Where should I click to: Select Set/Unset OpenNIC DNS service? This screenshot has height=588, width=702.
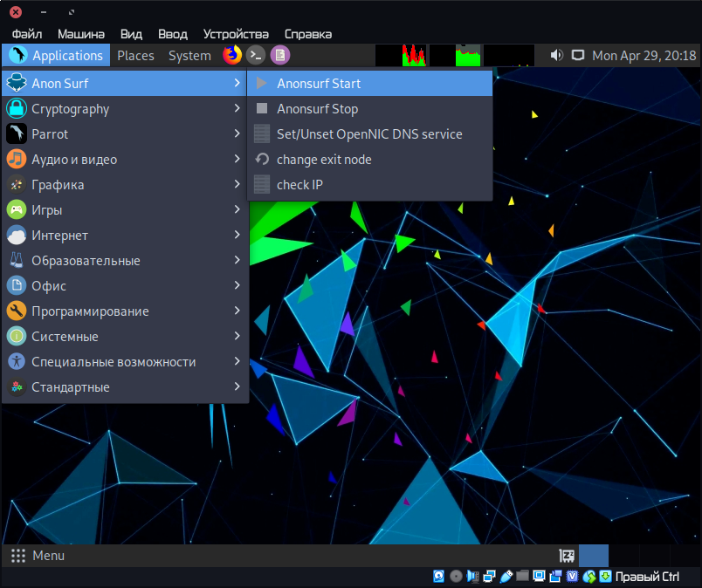(369, 134)
